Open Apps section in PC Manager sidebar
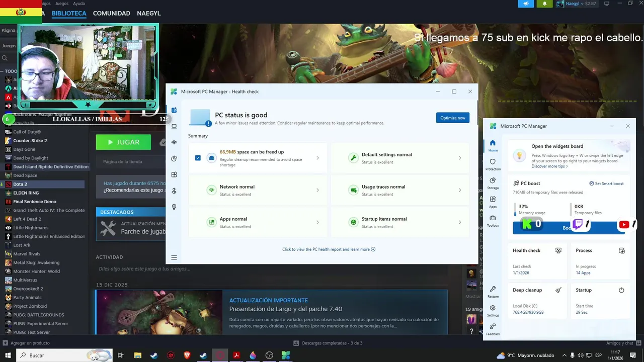Viewport: 644px width, 362px height. 493,202
